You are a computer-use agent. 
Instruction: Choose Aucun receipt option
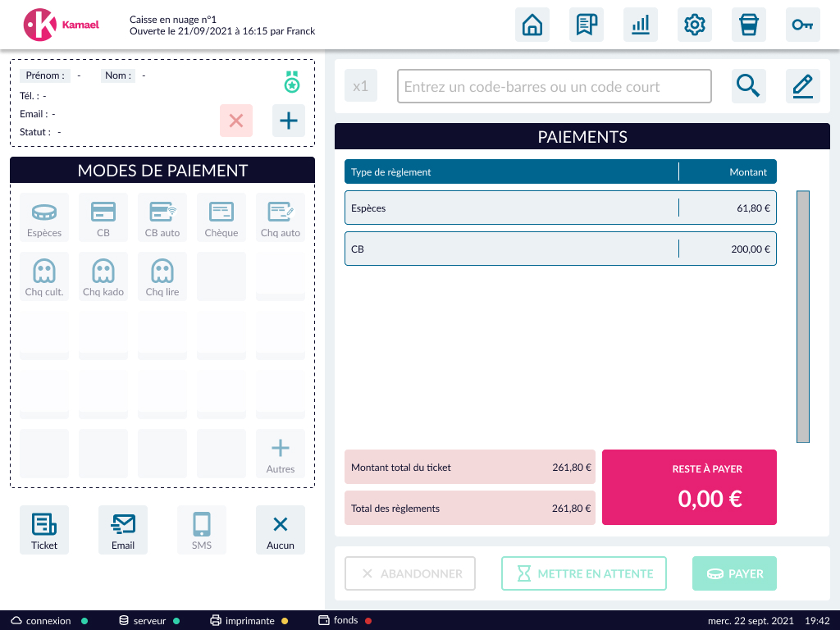pyautogui.click(x=281, y=530)
